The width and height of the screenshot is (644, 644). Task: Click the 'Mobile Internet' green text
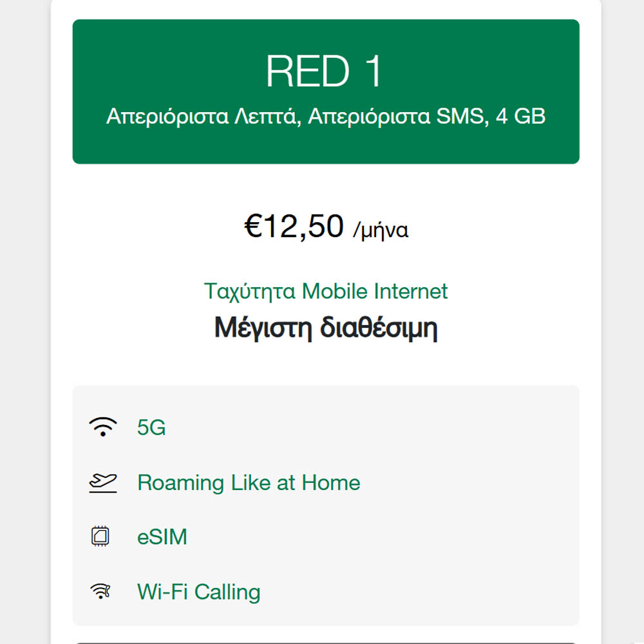coord(375,291)
